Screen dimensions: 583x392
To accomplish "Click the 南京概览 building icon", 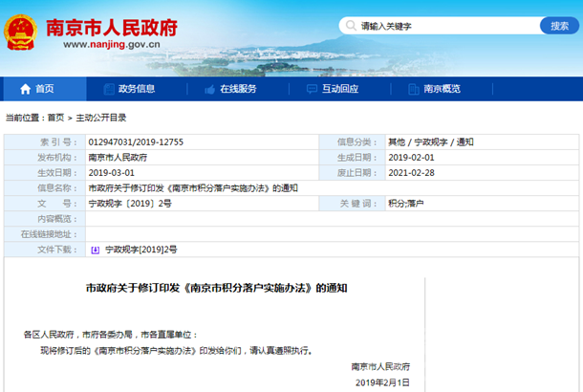I will click(414, 89).
